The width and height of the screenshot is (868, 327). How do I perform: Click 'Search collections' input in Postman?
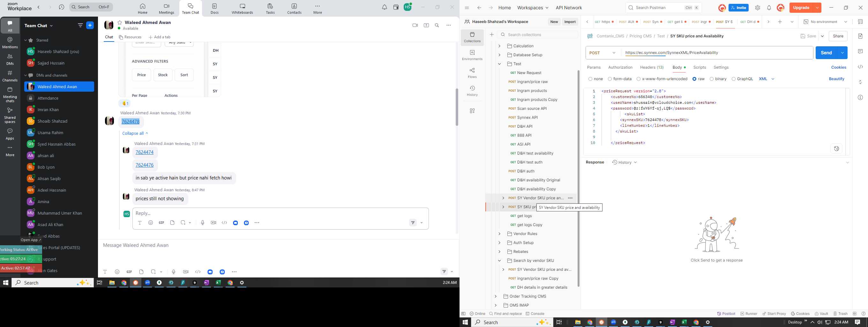pos(537,35)
